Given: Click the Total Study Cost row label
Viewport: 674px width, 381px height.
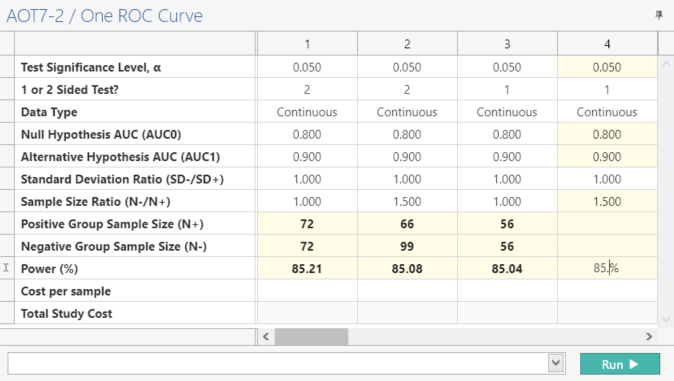Looking at the screenshot, I should tap(67, 313).
